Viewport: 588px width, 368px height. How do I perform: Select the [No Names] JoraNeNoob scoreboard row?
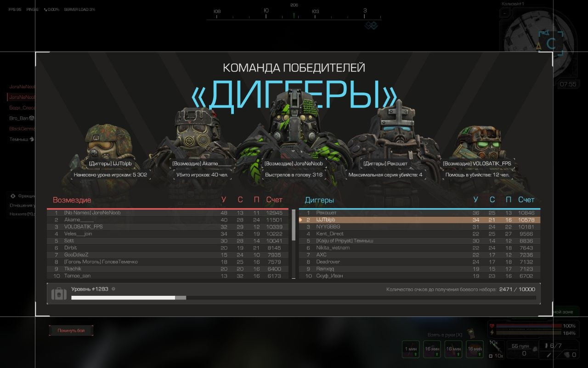[168, 213]
